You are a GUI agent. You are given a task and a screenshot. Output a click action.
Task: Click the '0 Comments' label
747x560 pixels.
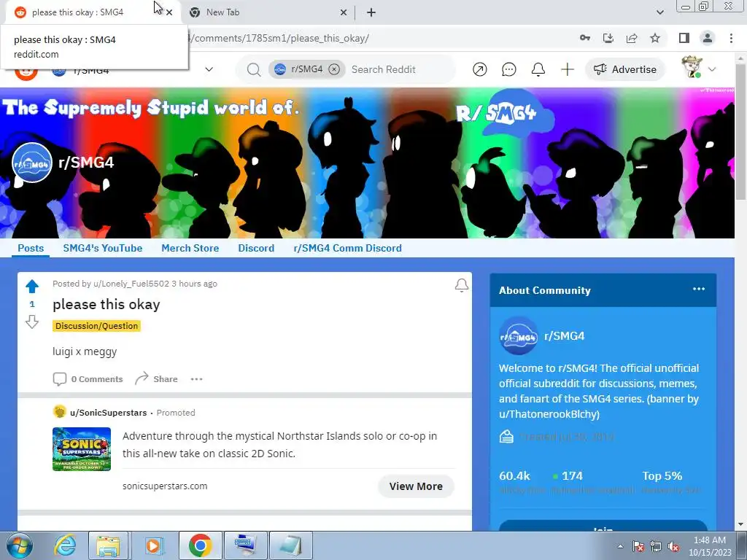tap(97, 379)
